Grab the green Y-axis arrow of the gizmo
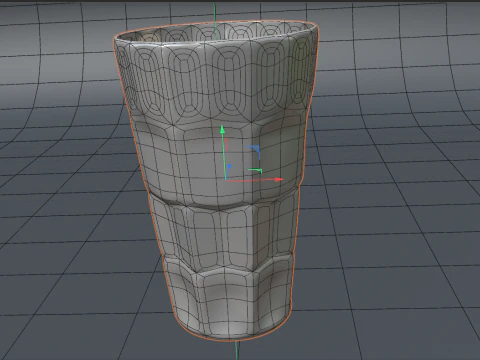This screenshot has width=480, height=360. coord(222,130)
